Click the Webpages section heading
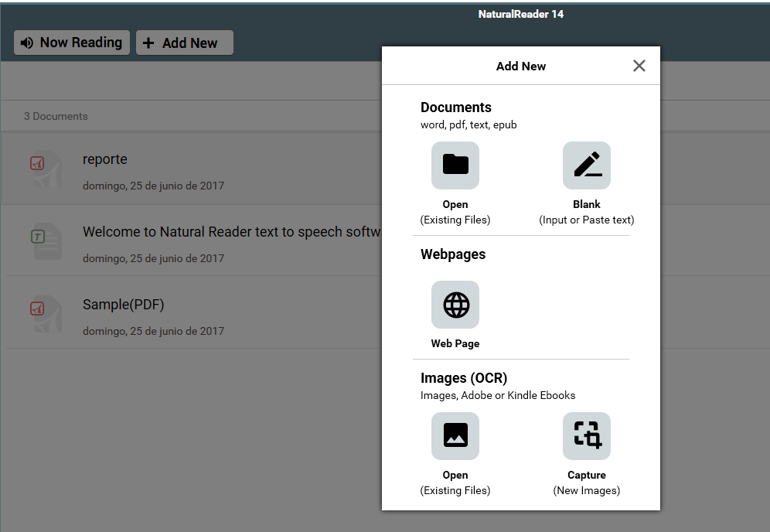Screen dimensions: 770x532 point(453,254)
